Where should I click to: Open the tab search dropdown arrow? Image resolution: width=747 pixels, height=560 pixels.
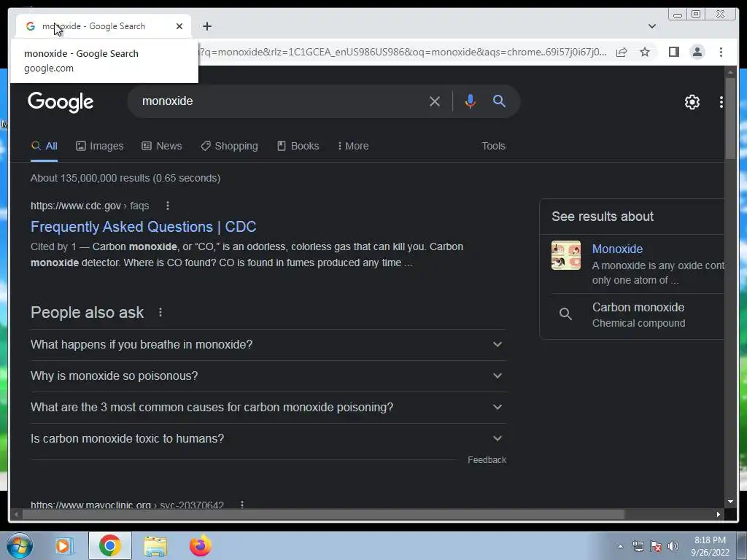pos(651,26)
